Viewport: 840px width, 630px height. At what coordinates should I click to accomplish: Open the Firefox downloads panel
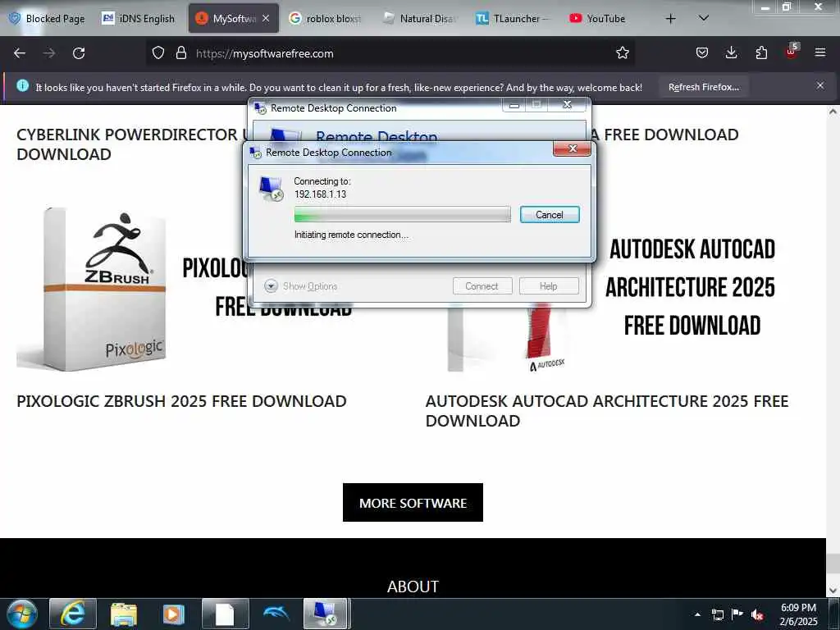click(x=731, y=52)
